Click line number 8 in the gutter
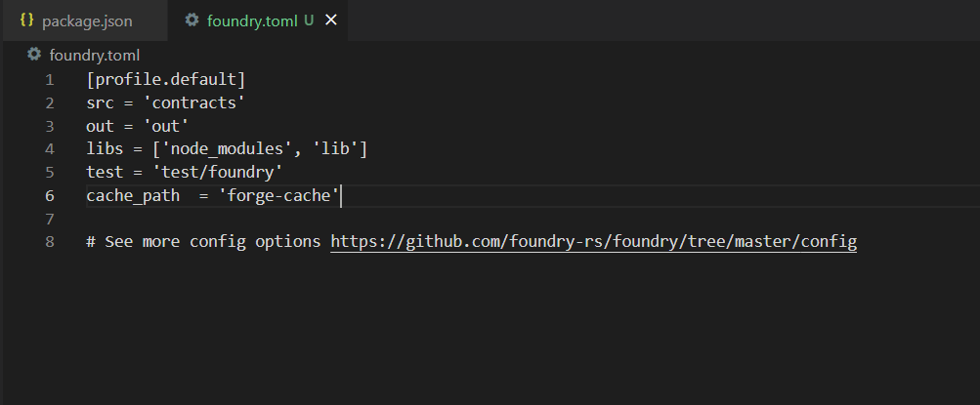 (50, 241)
